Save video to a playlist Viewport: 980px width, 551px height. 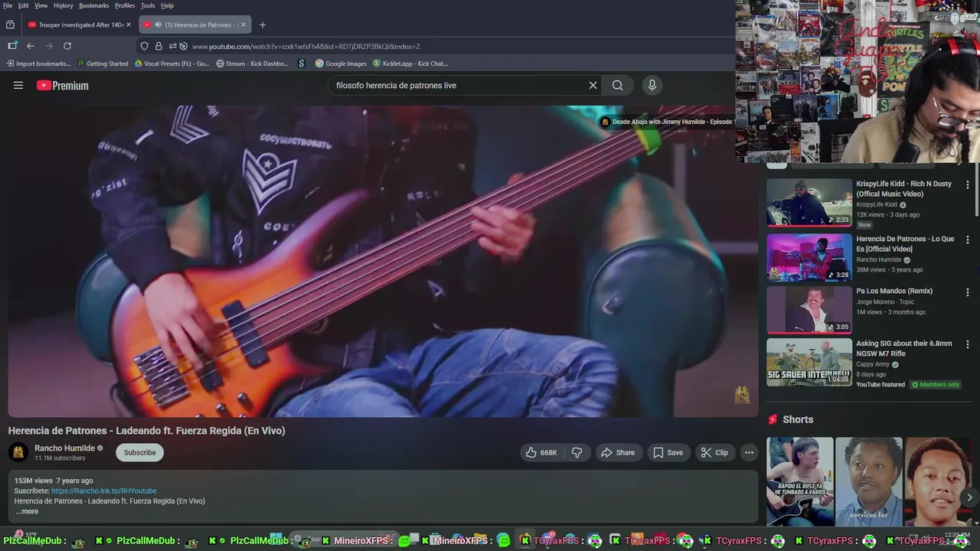pyautogui.click(x=668, y=452)
